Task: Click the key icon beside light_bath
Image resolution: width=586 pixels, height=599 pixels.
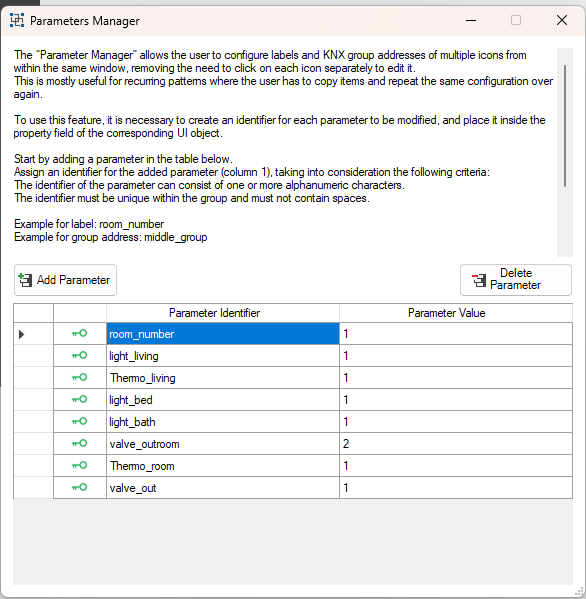Action: [x=79, y=421]
